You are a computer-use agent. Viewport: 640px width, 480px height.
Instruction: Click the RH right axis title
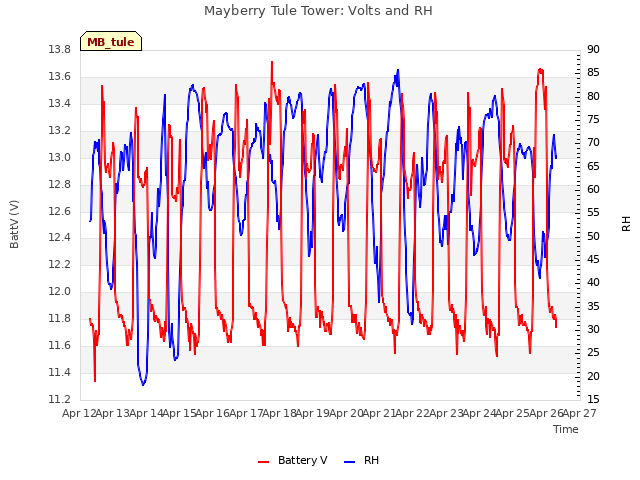(626, 224)
